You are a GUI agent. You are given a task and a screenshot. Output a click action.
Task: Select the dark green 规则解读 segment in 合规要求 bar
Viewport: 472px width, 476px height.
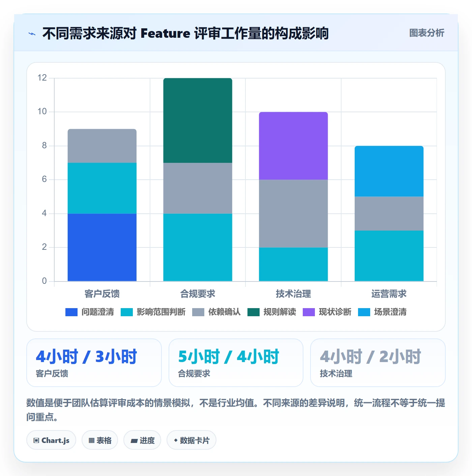point(198,121)
